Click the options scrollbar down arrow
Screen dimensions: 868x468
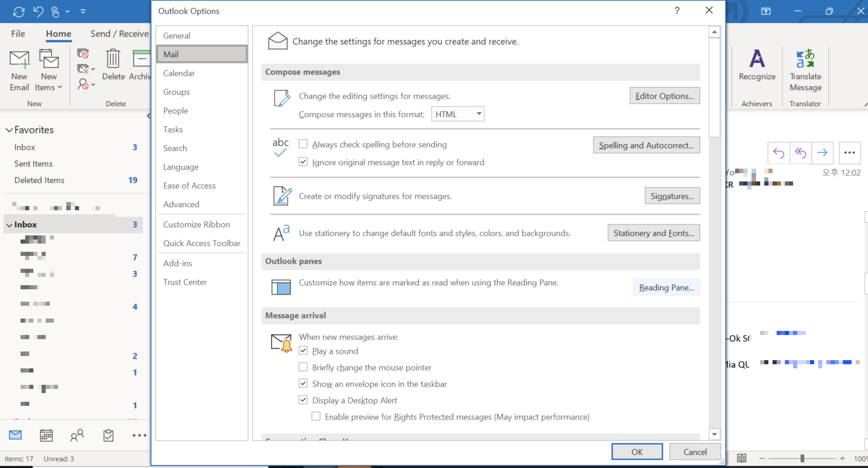coord(715,434)
